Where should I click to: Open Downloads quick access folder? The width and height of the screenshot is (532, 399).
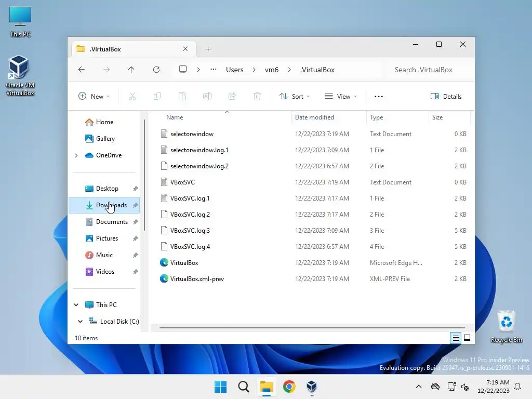click(104, 205)
